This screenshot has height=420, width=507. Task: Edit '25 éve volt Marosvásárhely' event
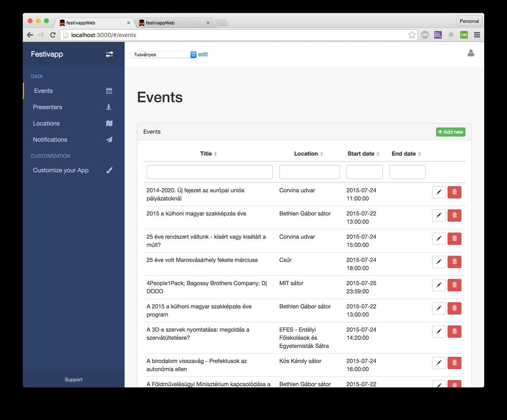pos(439,262)
